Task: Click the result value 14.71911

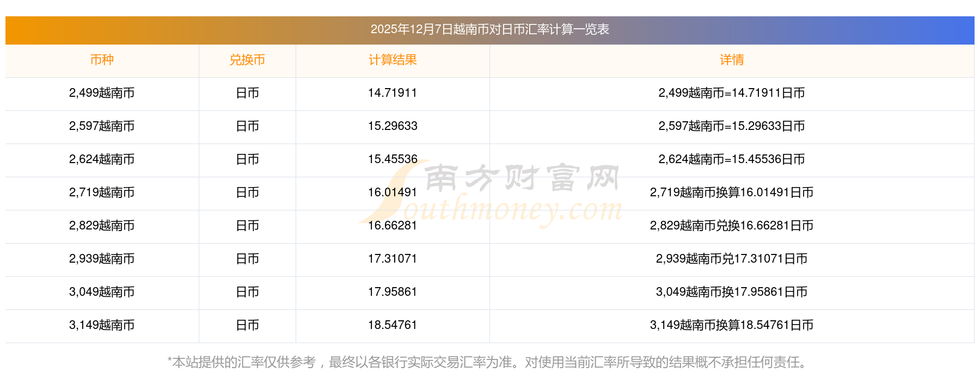Action: point(393,93)
